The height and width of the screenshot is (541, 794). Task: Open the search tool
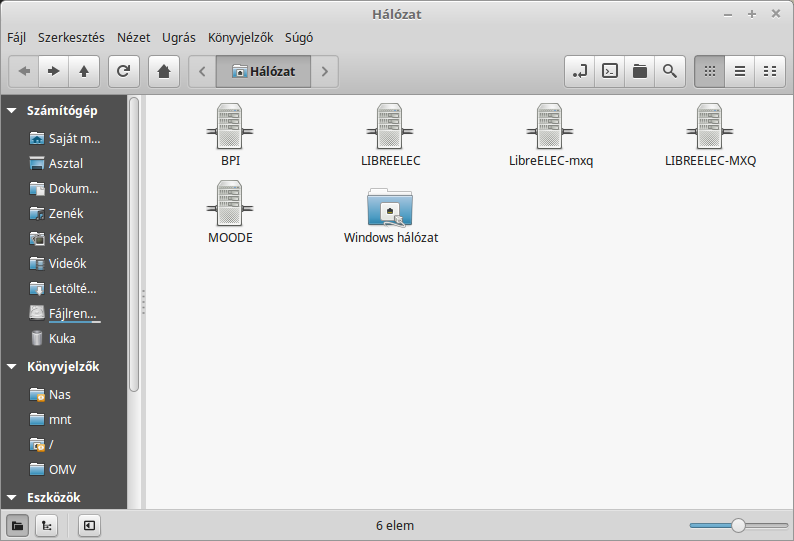coord(670,71)
